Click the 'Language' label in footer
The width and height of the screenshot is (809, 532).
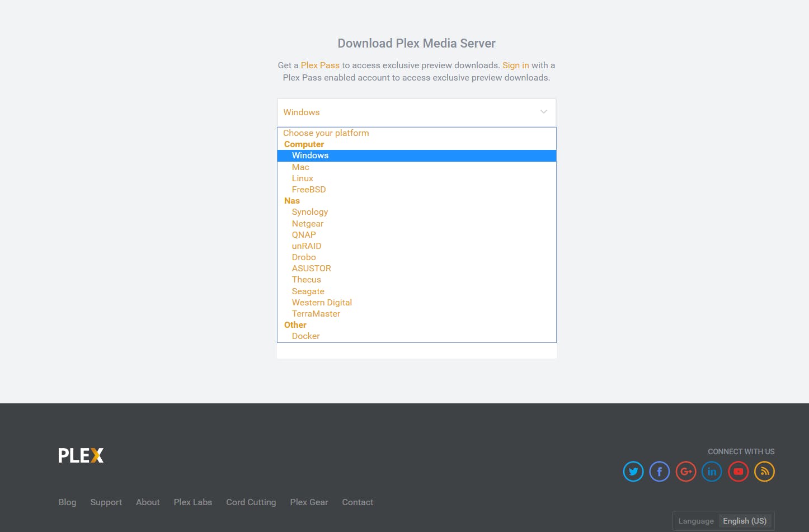pyautogui.click(x=696, y=521)
